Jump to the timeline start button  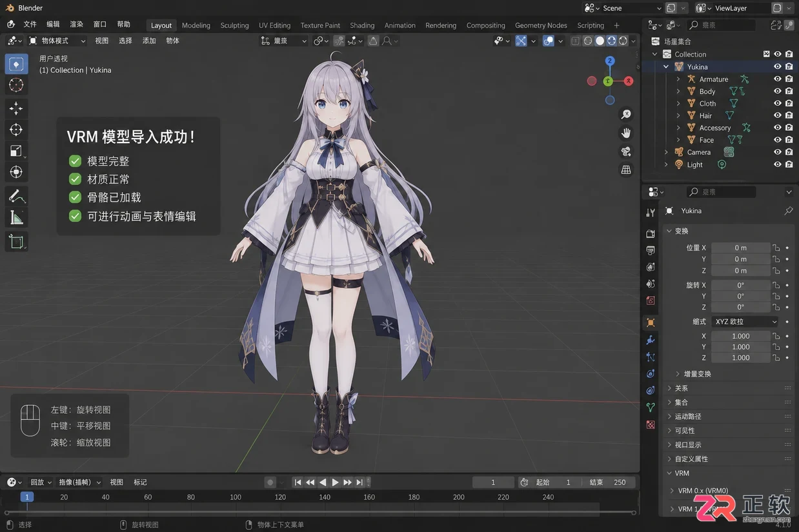click(298, 482)
